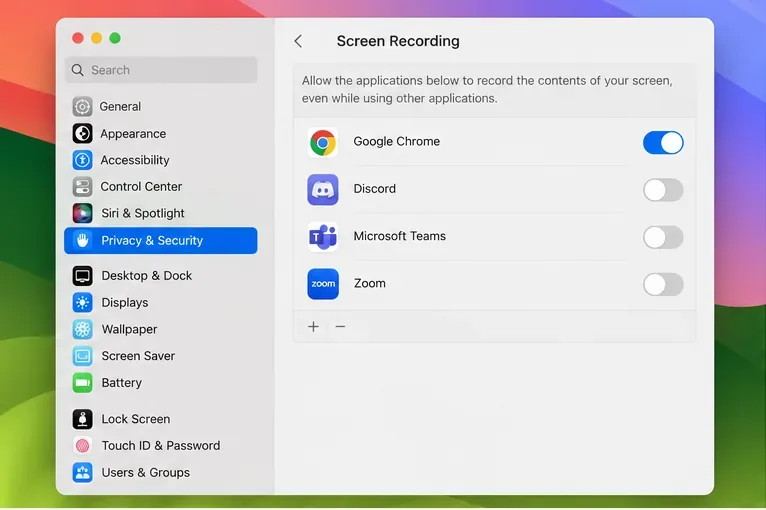The height and width of the screenshot is (510, 766).
Task: Click the Google Chrome app icon
Action: point(322,143)
